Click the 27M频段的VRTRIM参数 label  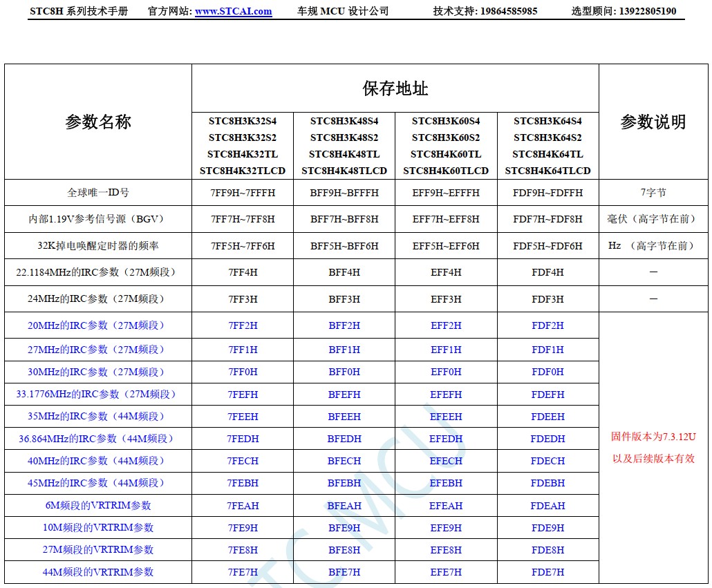point(98,550)
